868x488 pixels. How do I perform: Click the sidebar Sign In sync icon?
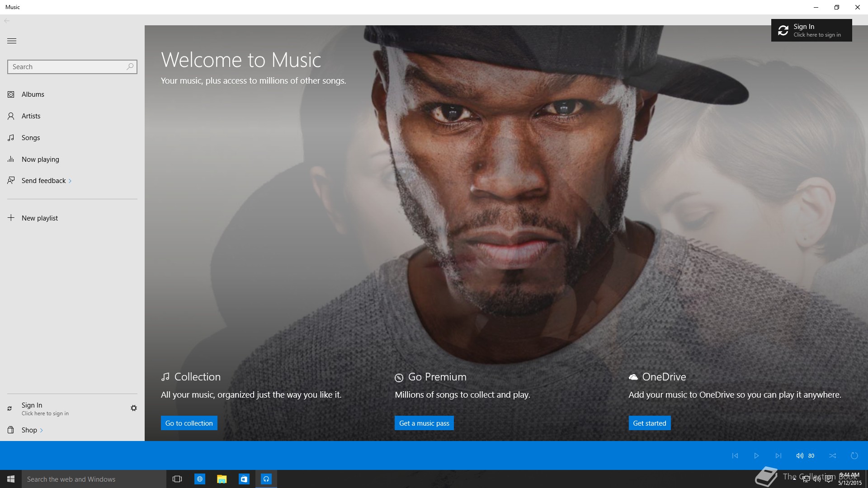click(9, 408)
